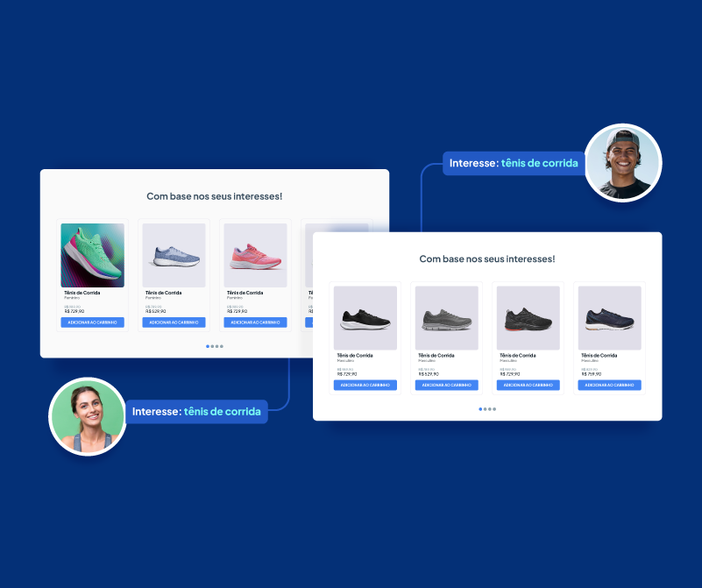Click the smiling woman's profile avatar
Image resolution: width=702 pixels, height=588 pixels.
tap(88, 416)
